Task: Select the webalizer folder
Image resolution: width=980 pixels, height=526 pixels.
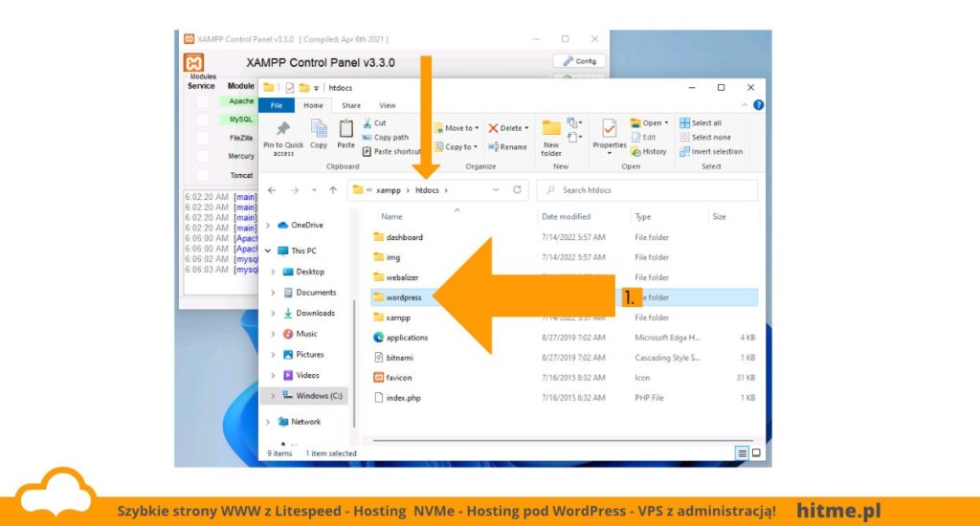Action: click(x=395, y=277)
